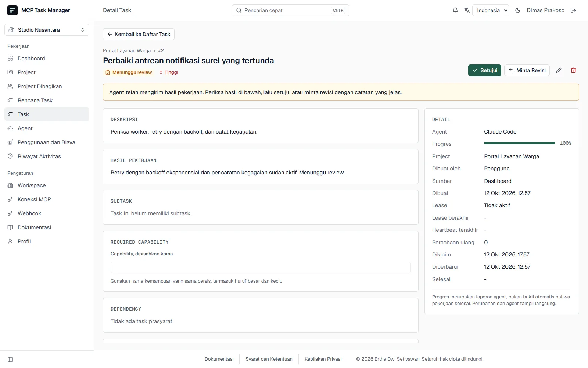Open the Agent sidebar page

coord(47,128)
